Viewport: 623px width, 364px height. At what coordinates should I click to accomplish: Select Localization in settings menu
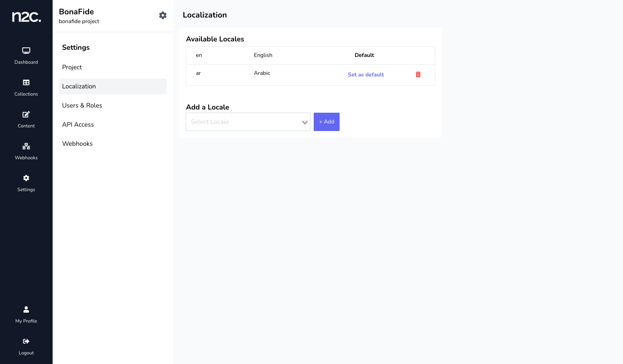coord(79,86)
